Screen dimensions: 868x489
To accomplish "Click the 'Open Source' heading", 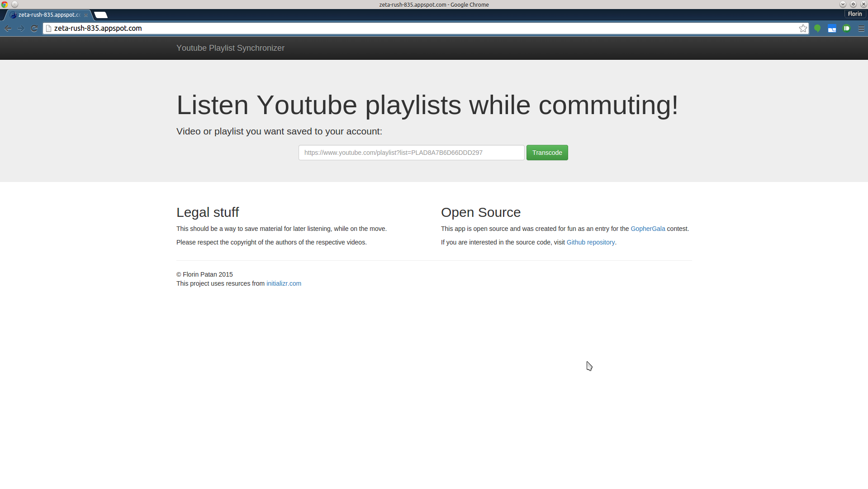I will (481, 212).
